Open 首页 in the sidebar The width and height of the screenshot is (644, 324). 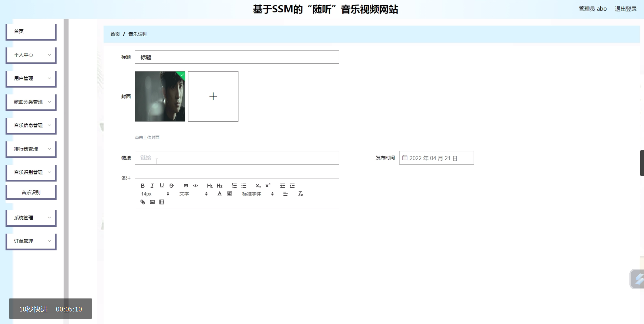pyautogui.click(x=31, y=31)
